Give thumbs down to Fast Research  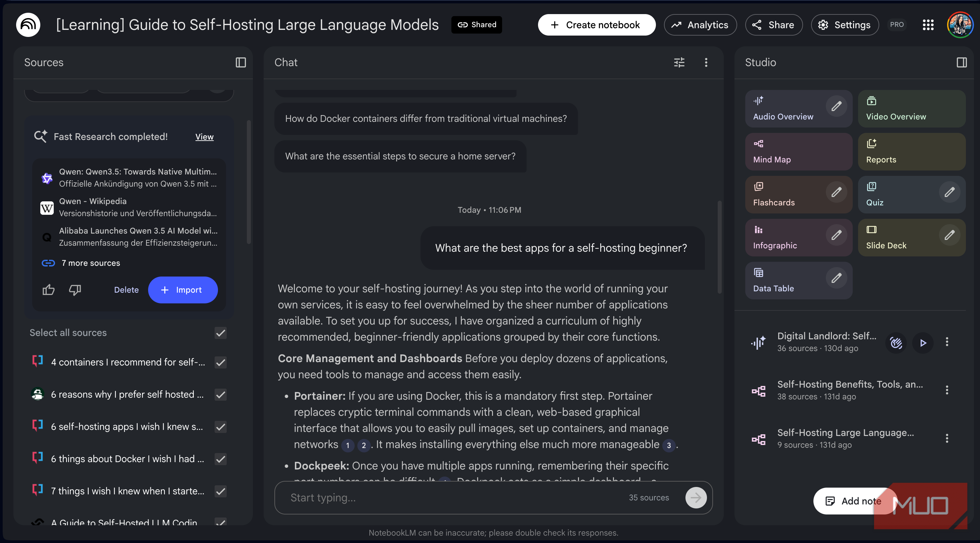[x=75, y=290]
